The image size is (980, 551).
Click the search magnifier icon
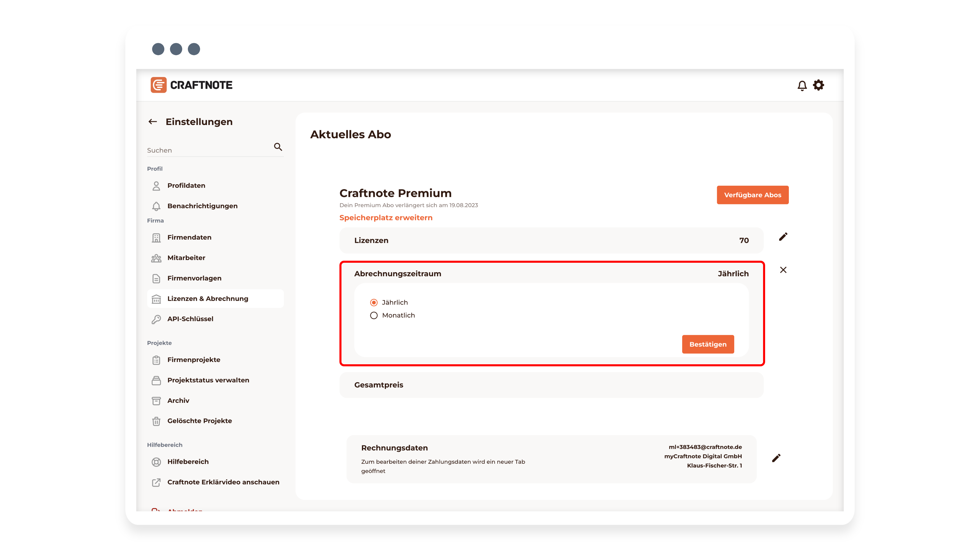click(x=278, y=147)
